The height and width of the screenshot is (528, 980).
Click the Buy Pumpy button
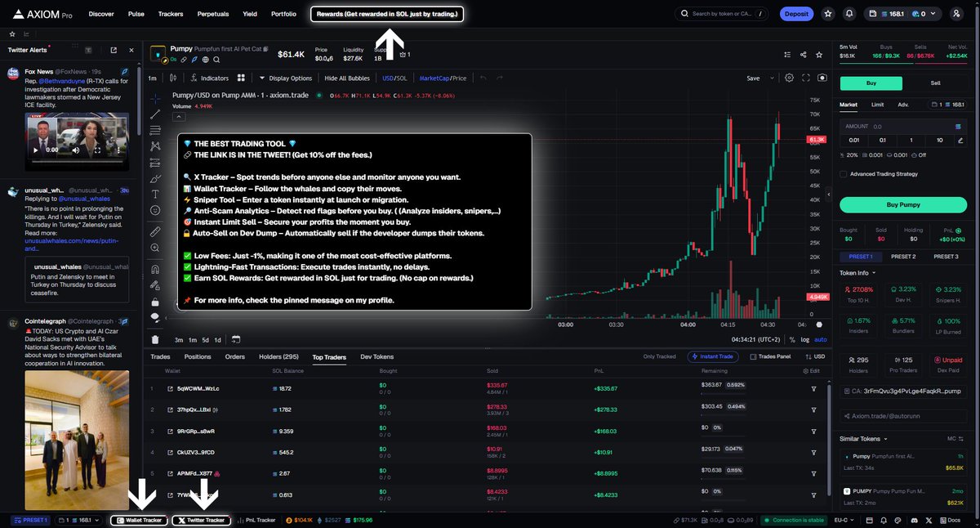pyautogui.click(x=902, y=204)
